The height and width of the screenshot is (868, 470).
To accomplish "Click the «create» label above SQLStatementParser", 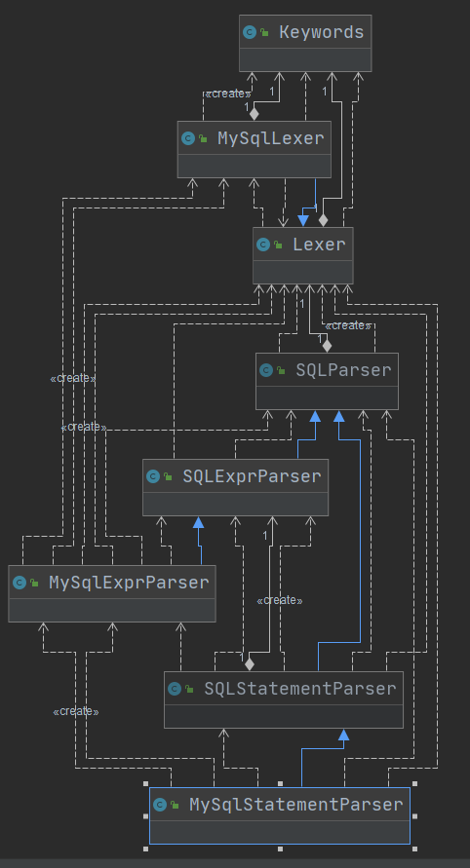I will coord(279,601).
